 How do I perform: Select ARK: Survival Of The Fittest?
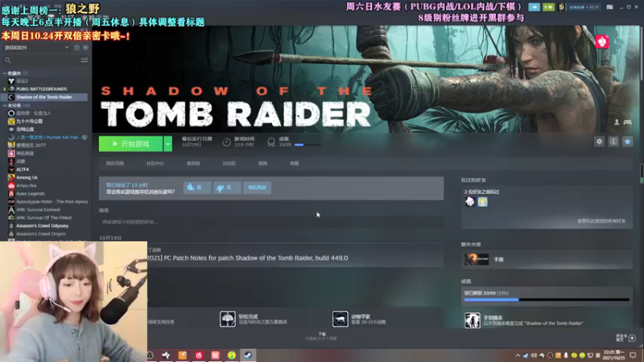pyautogui.click(x=44, y=218)
